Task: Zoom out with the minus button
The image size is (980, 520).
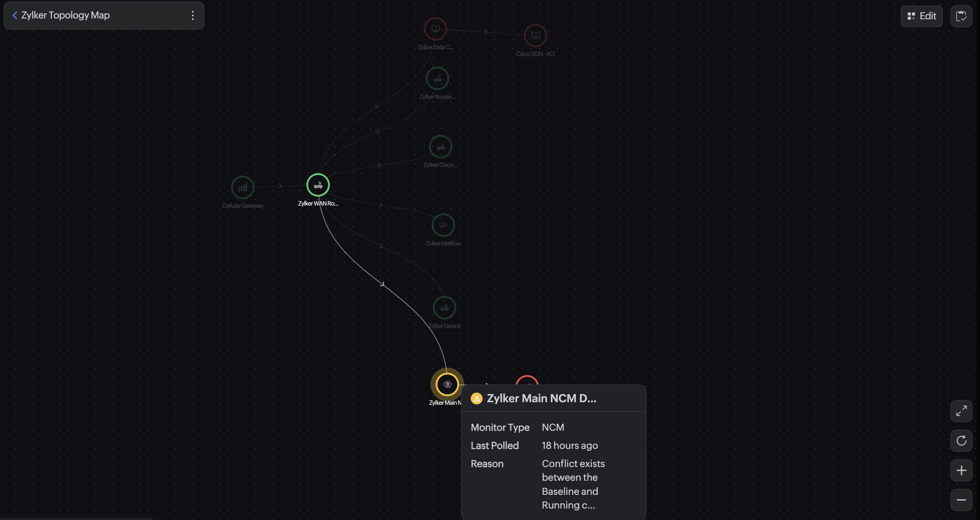Action: [x=961, y=500]
